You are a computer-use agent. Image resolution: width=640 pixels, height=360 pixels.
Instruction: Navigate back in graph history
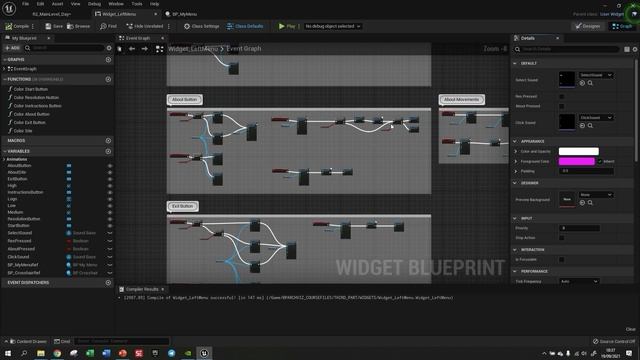[x=132, y=49]
